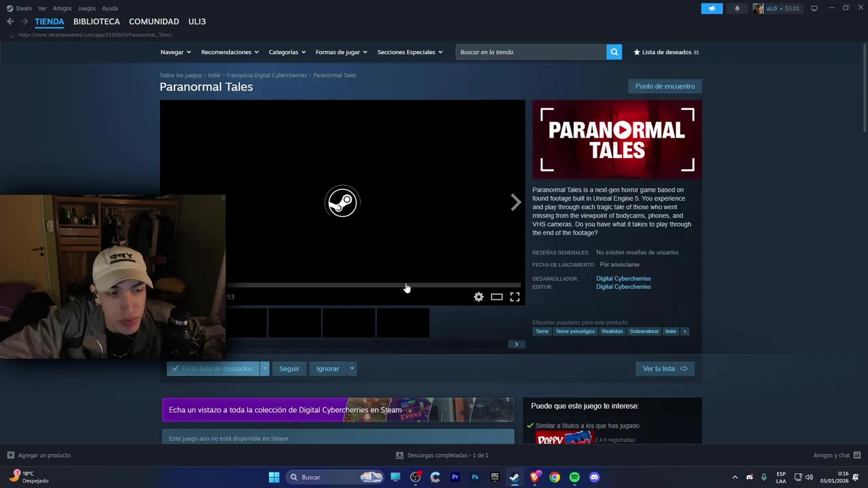Open the Windows Start button
The width and height of the screenshot is (868, 488).
click(x=274, y=477)
